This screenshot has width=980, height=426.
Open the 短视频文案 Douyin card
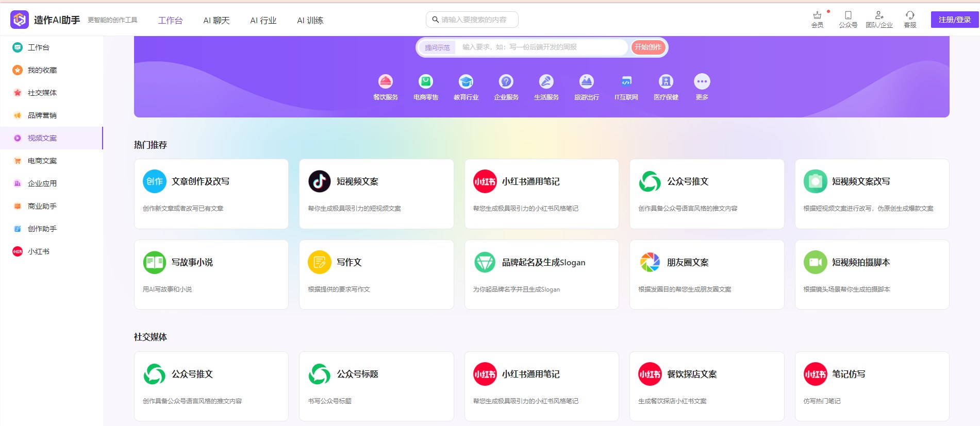tap(376, 194)
